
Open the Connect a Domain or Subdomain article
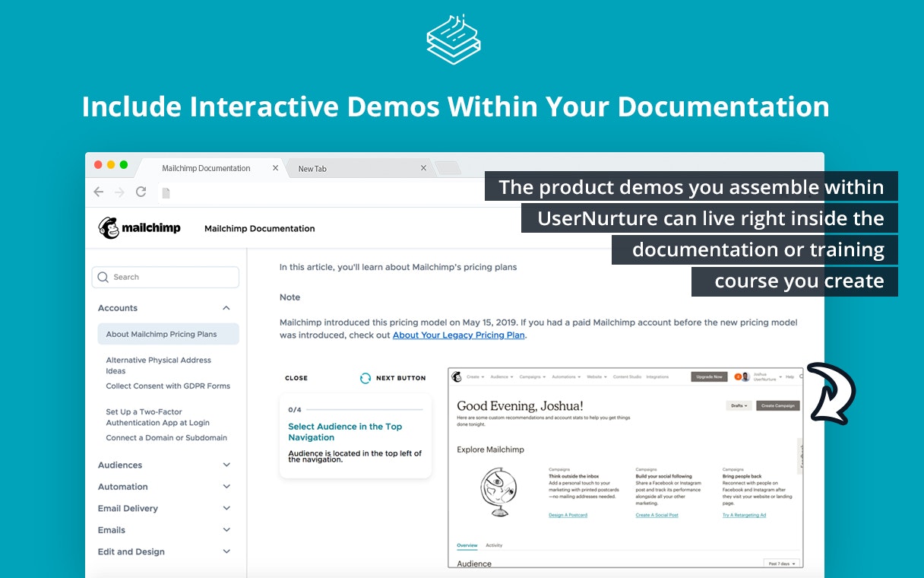166,437
